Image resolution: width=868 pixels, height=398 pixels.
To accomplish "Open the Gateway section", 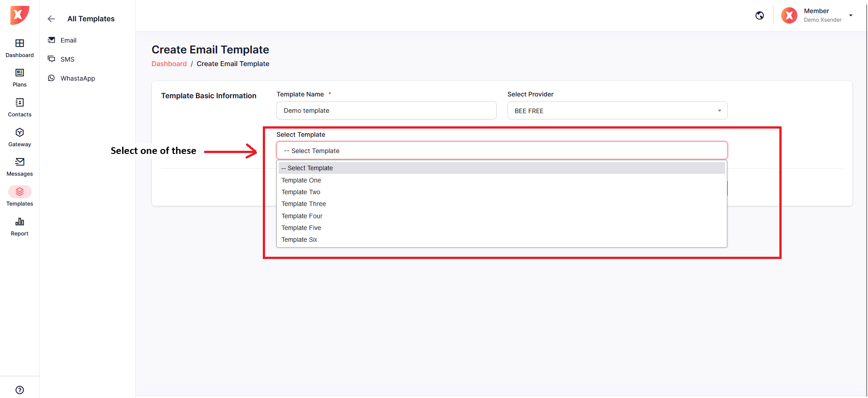I will [19, 138].
